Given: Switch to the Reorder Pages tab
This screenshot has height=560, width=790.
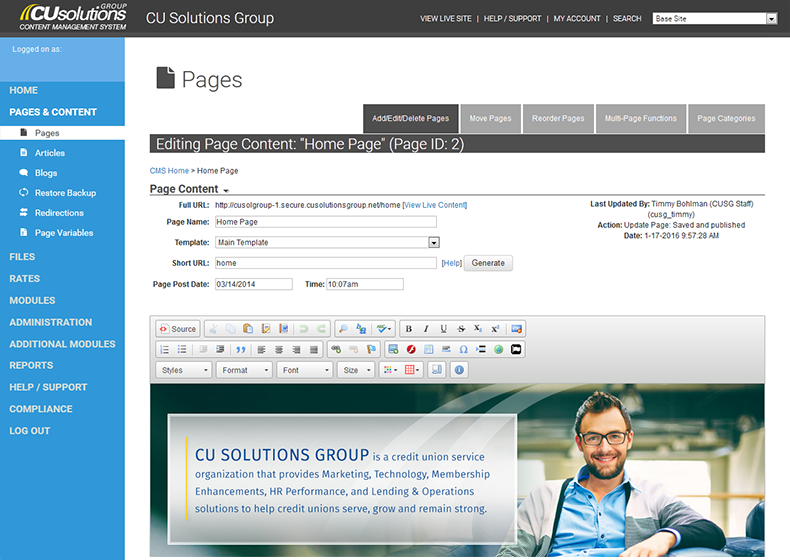Looking at the screenshot, I should 558,118.
